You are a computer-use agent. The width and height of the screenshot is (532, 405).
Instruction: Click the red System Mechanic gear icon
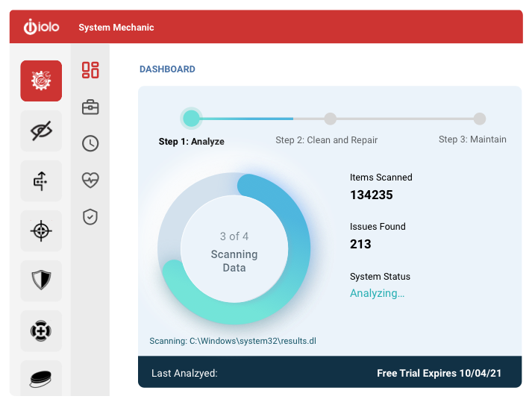(41, 81)
